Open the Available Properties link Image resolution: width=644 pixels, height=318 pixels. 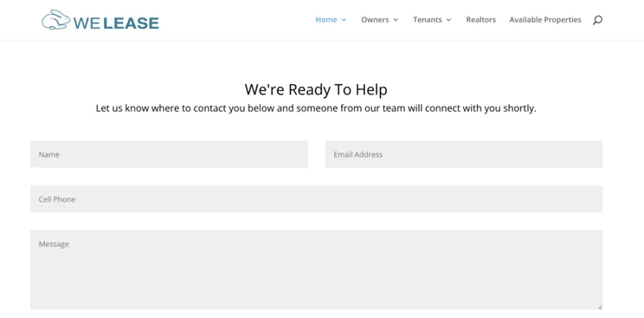[545, 20]
